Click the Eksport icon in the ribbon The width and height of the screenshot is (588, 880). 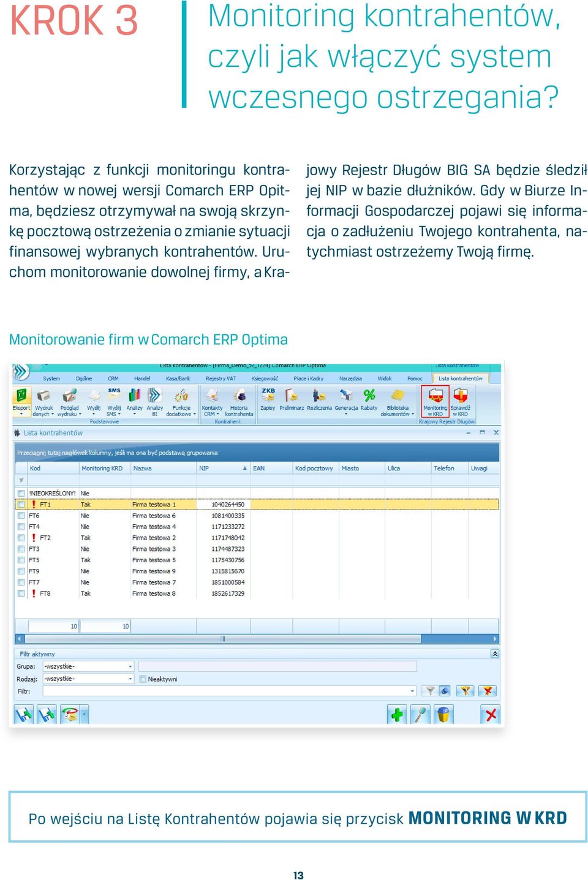pos(21,402)
